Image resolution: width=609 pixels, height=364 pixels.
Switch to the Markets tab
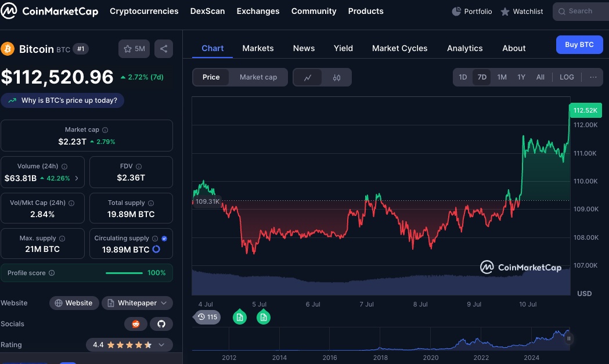tap(258, 48)
